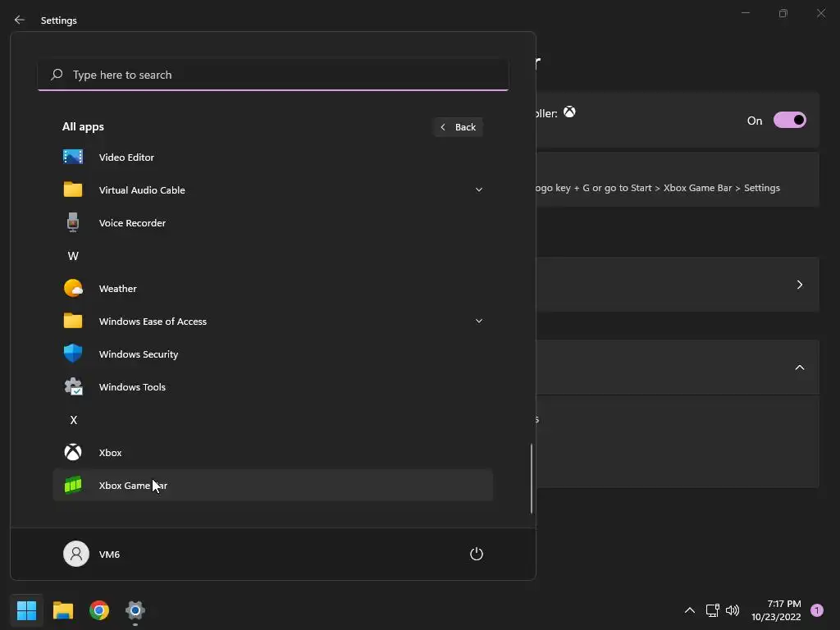This screenshot has height=630, width=840.
Task: Collapse the expanded settings section chevron
Action: click(x=800, y=367)
